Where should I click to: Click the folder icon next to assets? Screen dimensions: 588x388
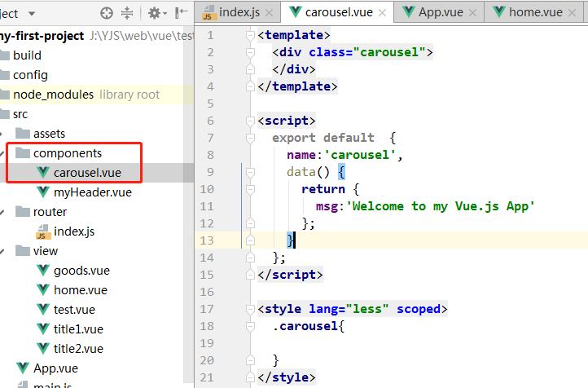click(23, 133)
